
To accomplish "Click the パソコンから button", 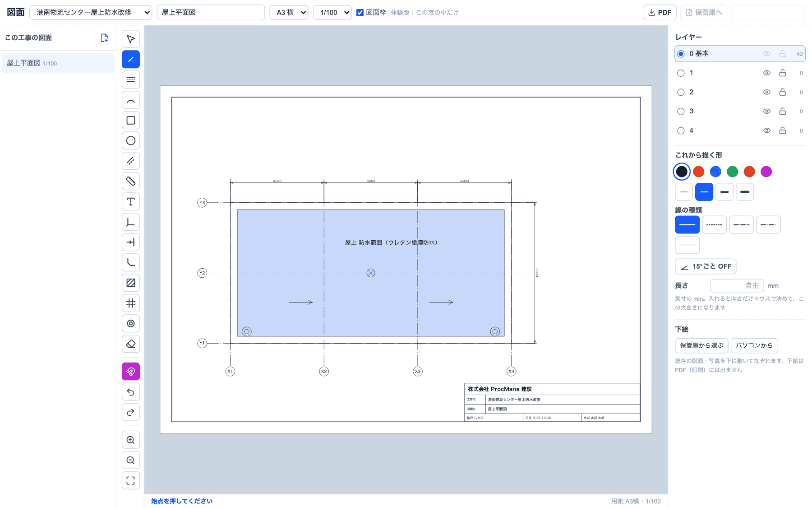I will tap(754, 345).
